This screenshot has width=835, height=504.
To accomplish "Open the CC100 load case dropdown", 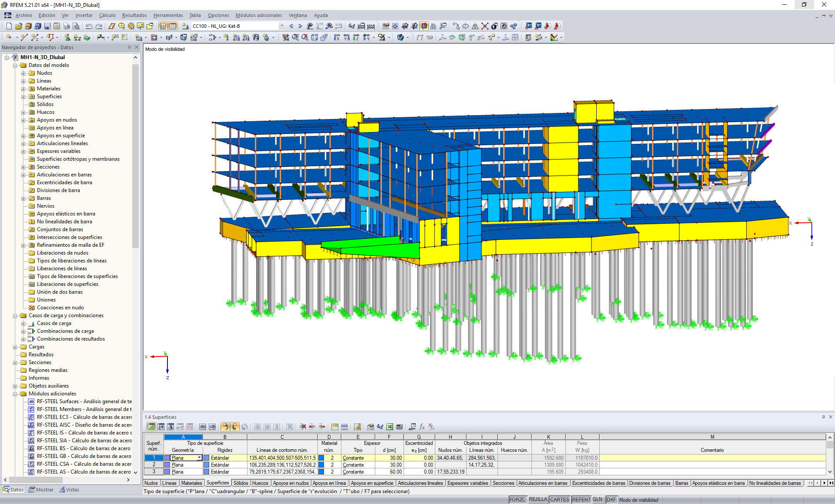I will 282,26.
